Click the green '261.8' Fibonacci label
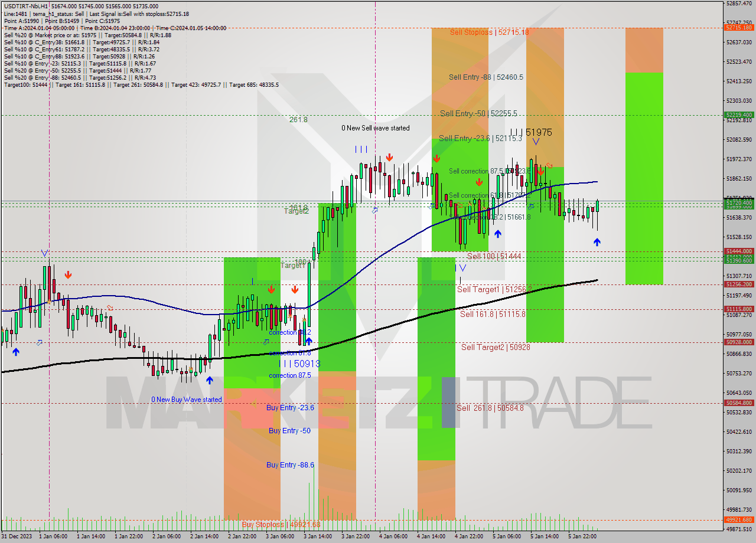 coord(298,119)
